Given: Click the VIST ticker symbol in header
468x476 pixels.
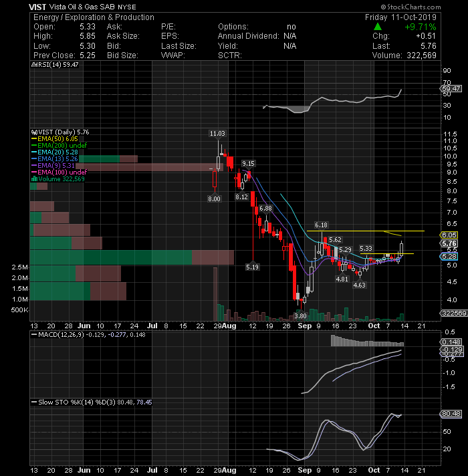Looking at the screenshot, I should click(37, 7).
